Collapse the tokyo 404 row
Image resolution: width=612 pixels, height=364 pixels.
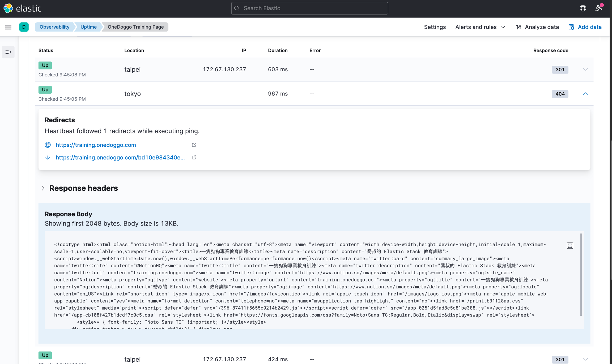point(585,94)
